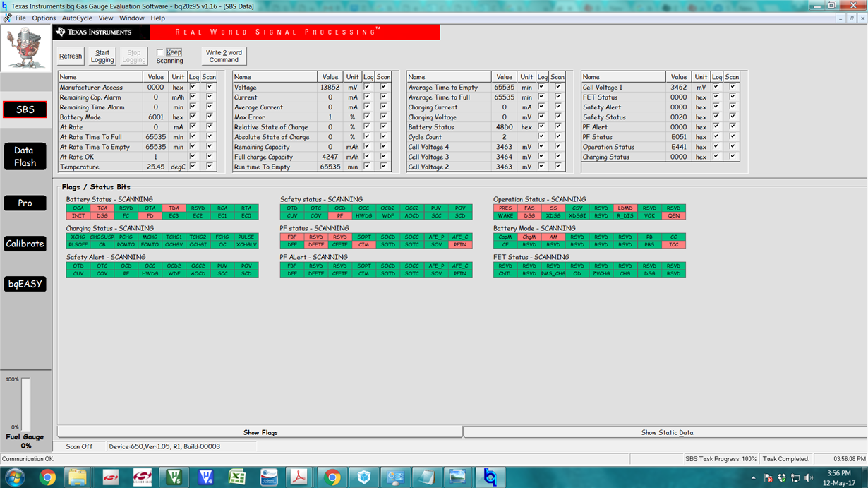Click the PFIN flag in PF status
868x488 pixels.
(460, 244)
